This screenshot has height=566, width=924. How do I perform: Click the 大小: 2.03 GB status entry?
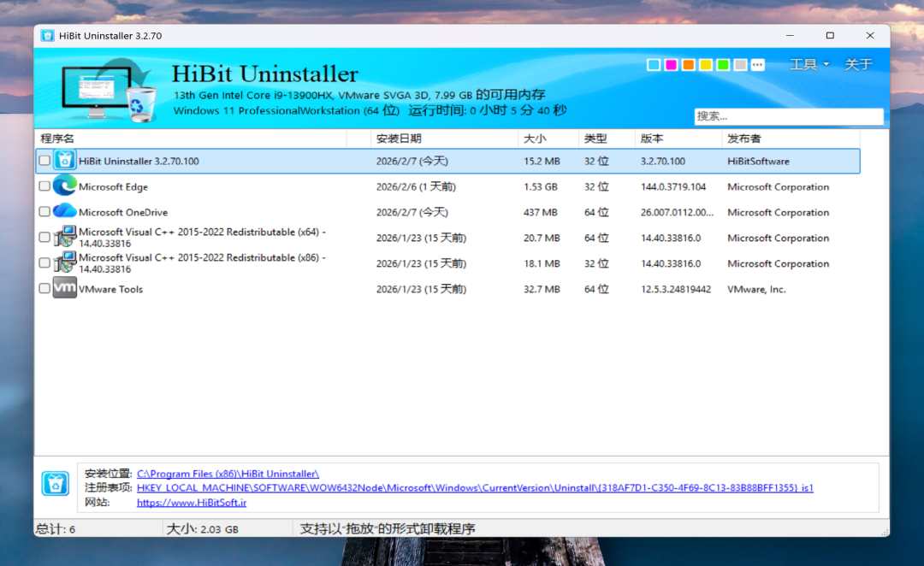[x=202, y=529]
